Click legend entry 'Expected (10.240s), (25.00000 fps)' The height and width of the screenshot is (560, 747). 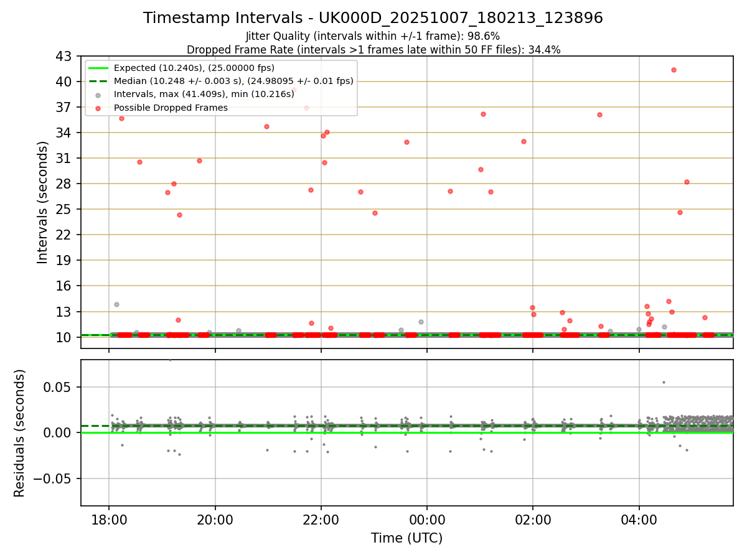pyautogui.click(x=194, y=68)
